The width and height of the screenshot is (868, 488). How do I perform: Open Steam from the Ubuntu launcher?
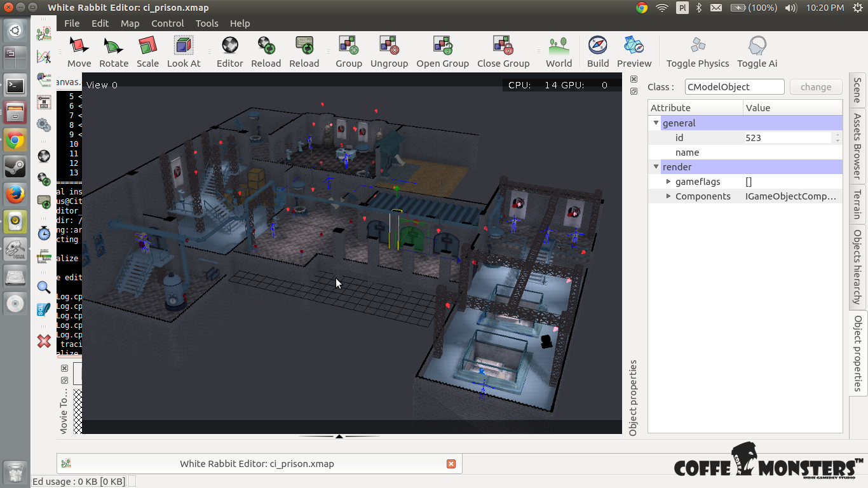[15, 166]
